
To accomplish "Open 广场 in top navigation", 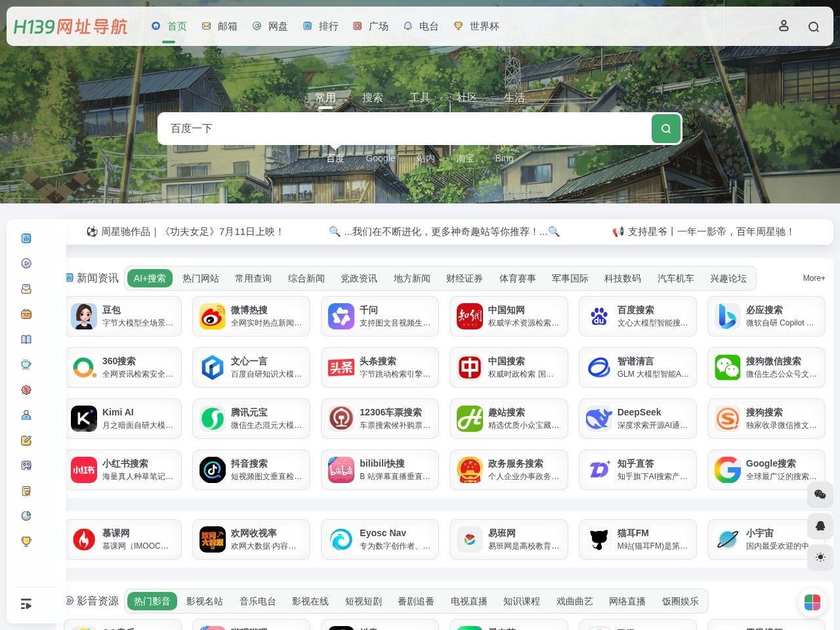I will (371, 26).
